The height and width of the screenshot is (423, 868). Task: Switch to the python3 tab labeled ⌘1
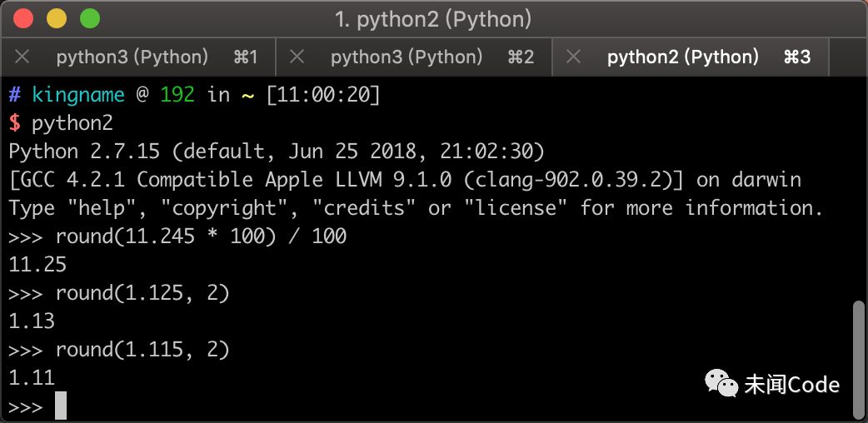[133, 57]
